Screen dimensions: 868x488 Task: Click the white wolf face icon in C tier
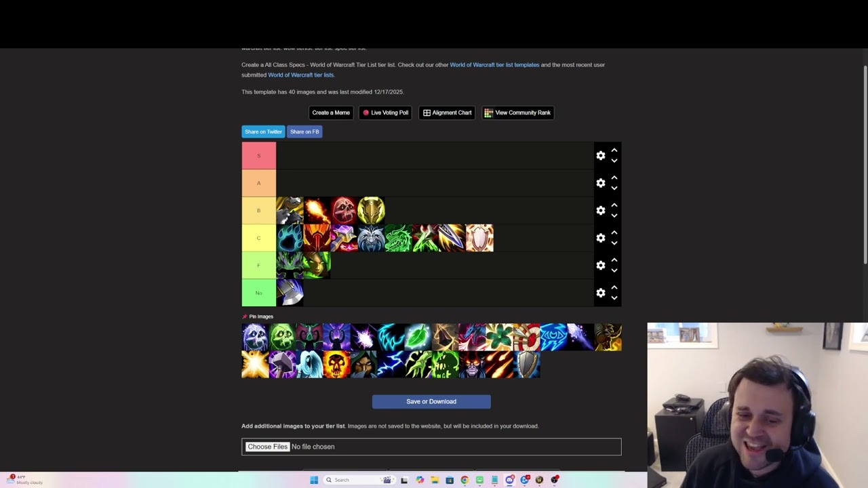point(371,238)
